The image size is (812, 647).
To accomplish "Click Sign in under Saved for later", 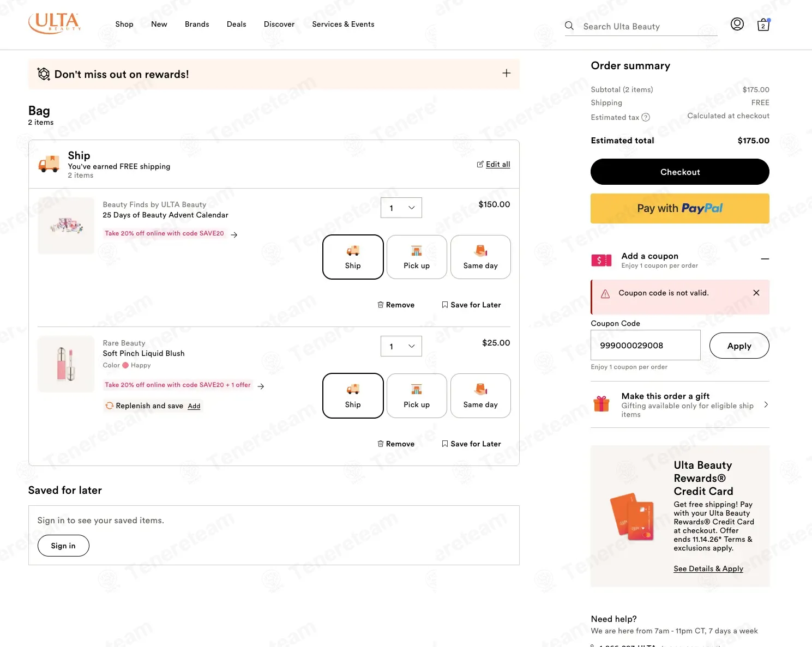I will pos(63,546).
